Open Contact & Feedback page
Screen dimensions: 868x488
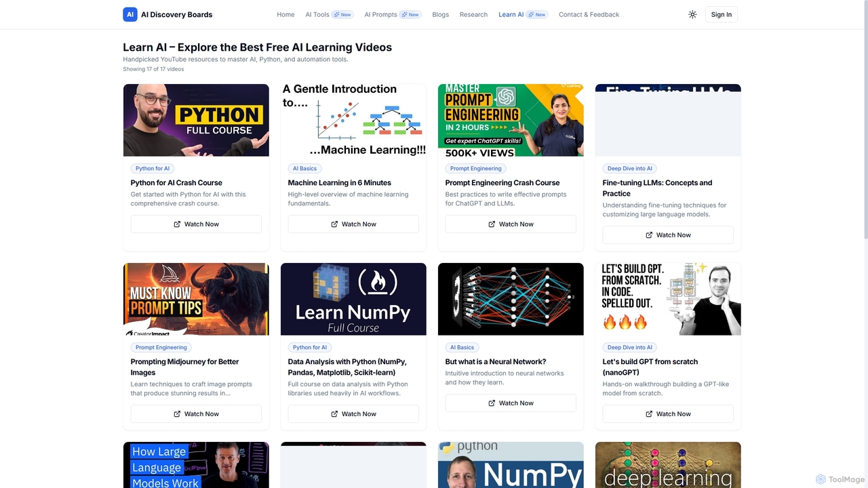(589, 14)
